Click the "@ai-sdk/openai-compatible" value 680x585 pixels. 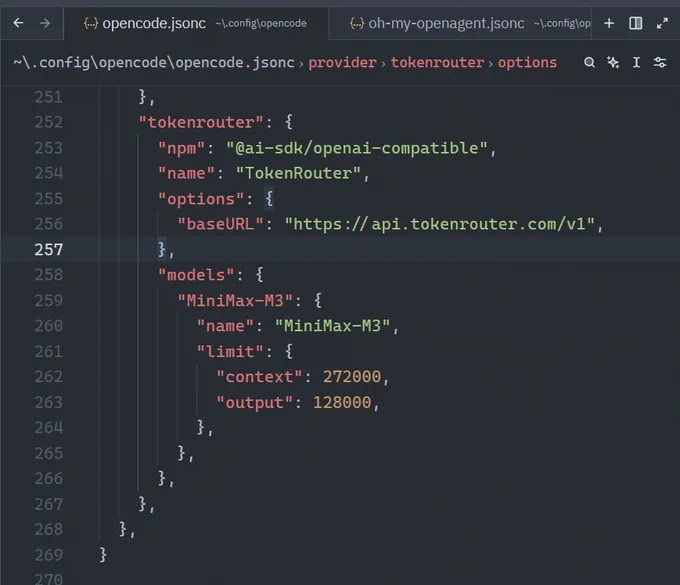point(357,148)
